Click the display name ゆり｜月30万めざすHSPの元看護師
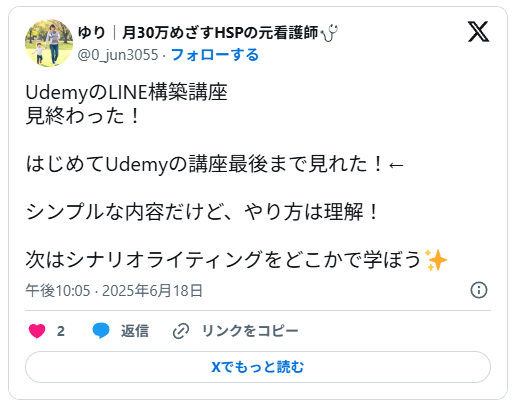 point(198,33)
